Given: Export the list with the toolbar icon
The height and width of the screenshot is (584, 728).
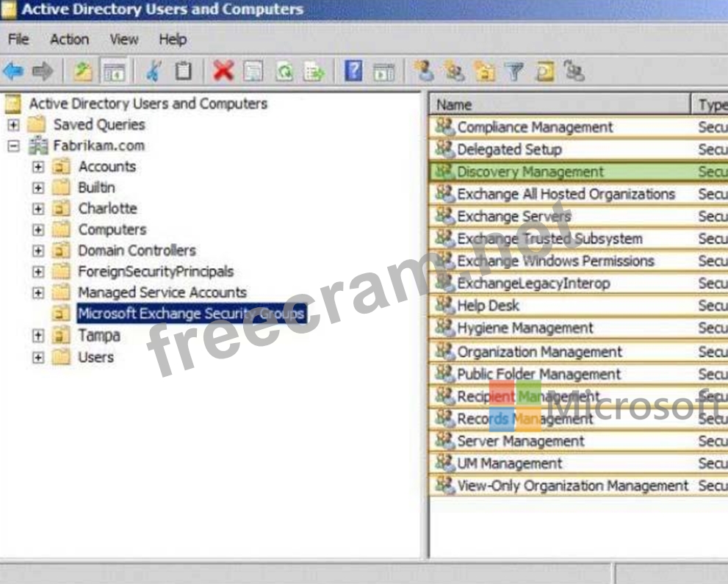Looking at the screenshot, I should (x=314, y=71).
